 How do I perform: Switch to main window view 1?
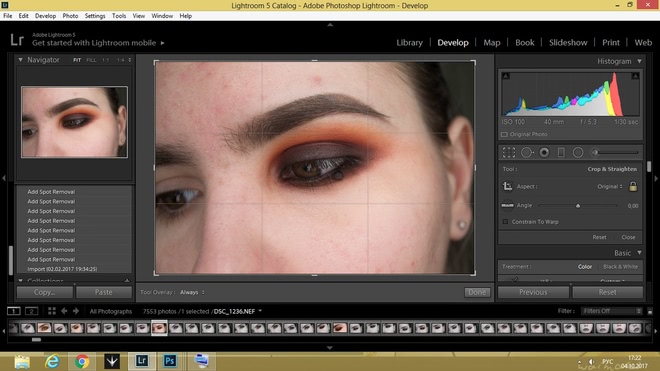[13, 311]
